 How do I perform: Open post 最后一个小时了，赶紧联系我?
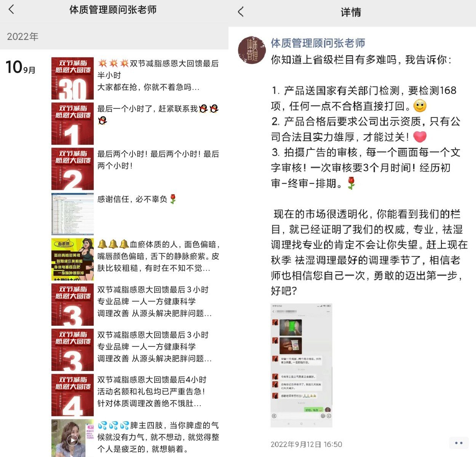(x=158, y=115)
